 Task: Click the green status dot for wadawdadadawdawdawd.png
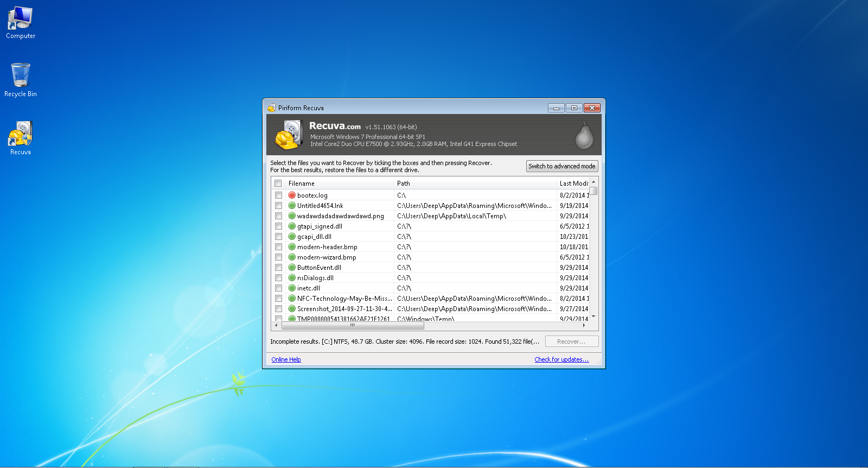click(292, 216)
